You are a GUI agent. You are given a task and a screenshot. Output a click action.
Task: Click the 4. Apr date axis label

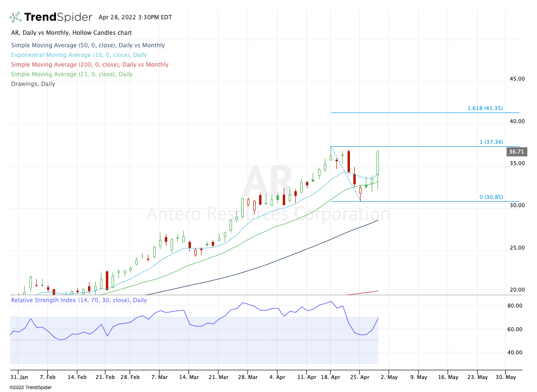point(277,378)
